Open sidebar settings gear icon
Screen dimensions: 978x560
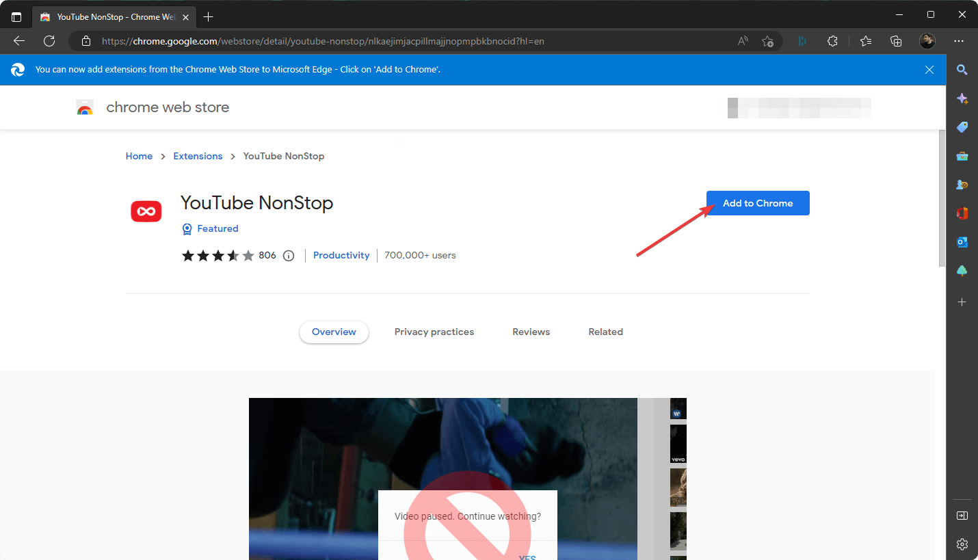point(962,544)
